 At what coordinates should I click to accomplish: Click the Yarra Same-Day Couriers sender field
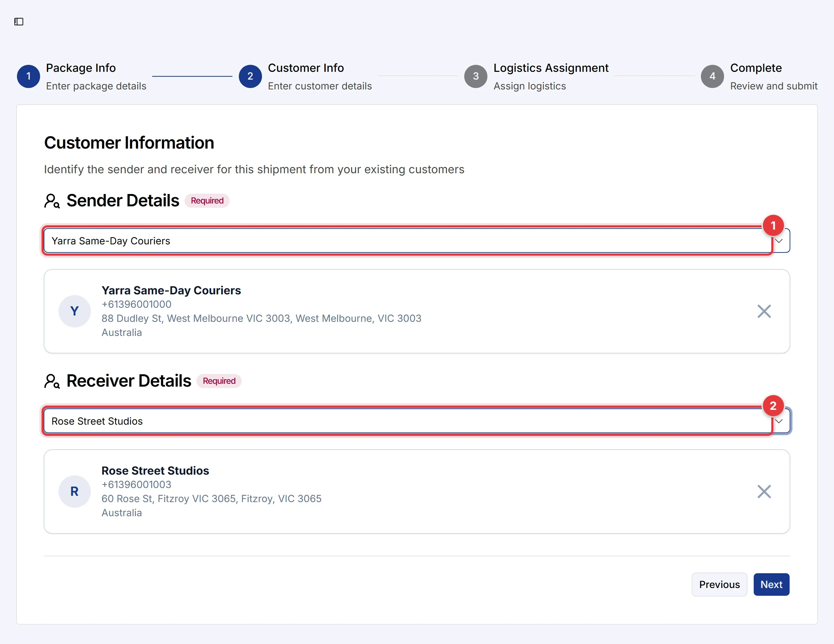pos(417,241)
